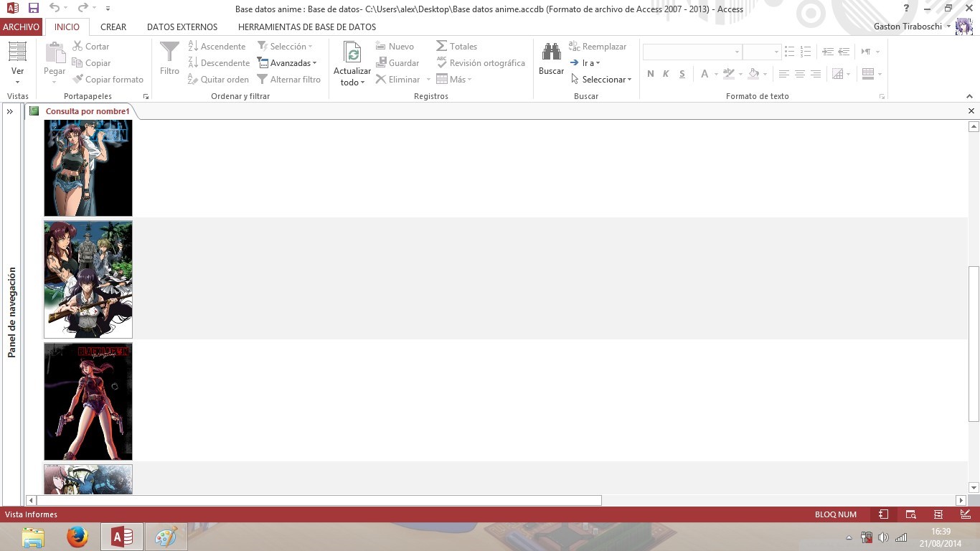
Task: Open the Más records dropdown
Action: (453, 79)
